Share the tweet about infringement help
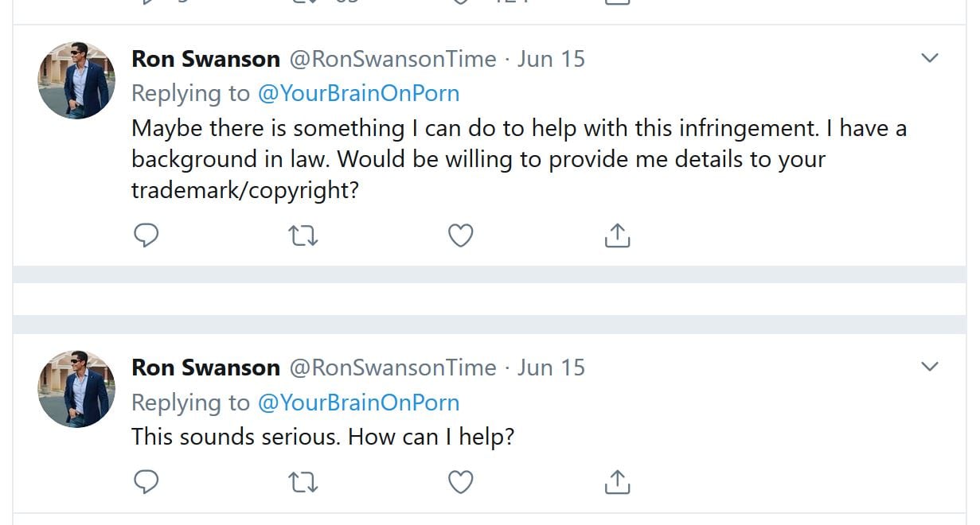The image size is (980, 525). [x=617, y=235]
